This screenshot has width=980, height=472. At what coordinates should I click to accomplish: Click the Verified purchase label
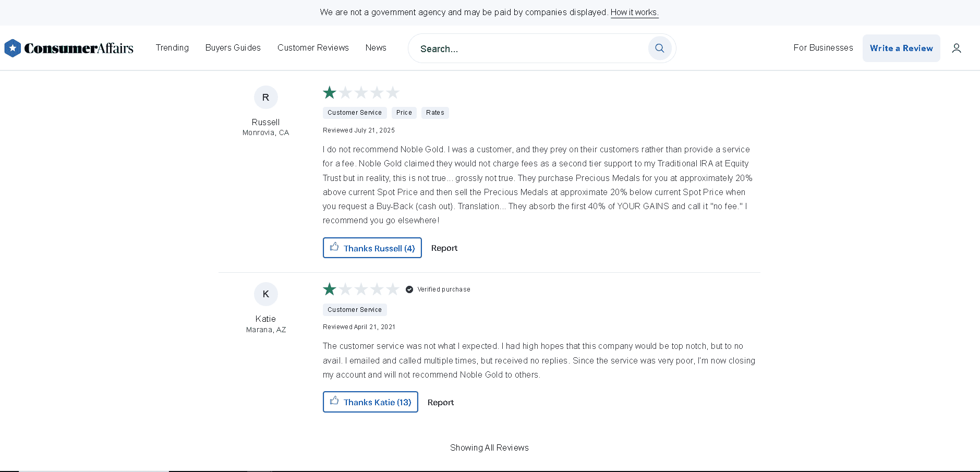point(444,289)
